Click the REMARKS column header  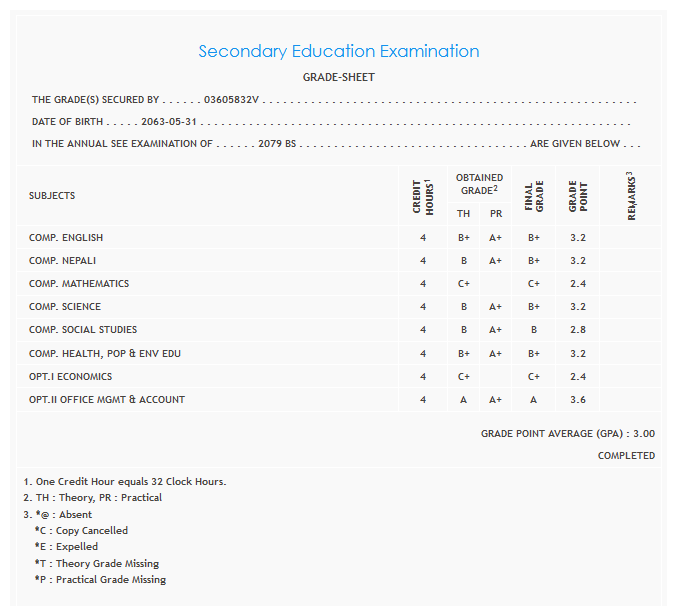tap(632, 196)
